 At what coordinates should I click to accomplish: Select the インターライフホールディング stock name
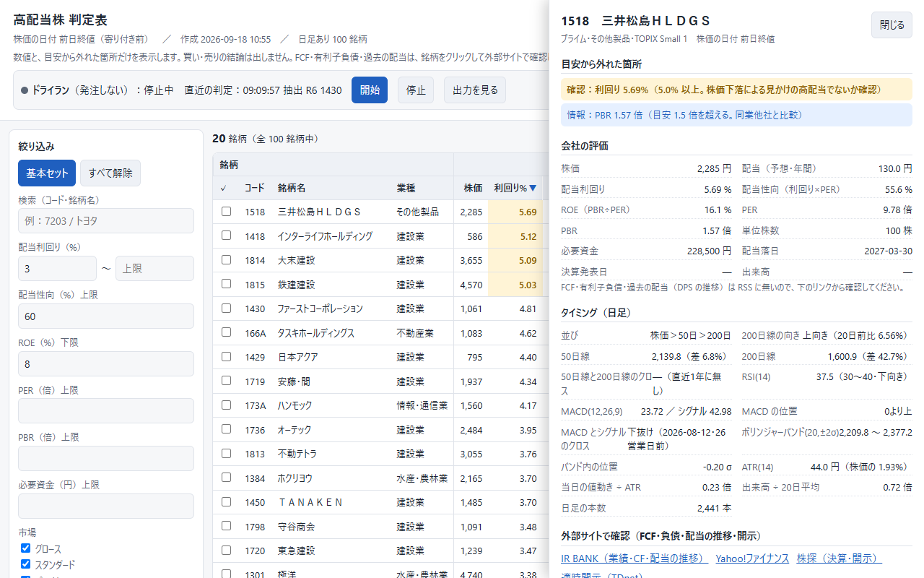click(325, 236)
